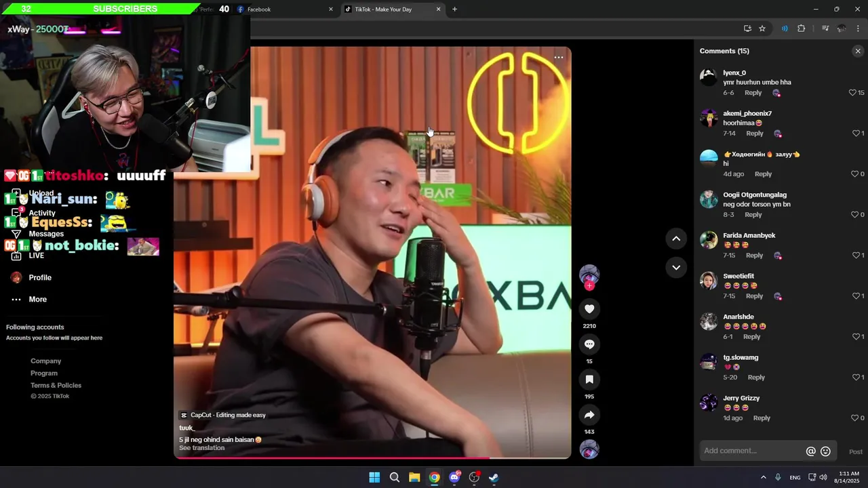This screenshot has height=488, width=868.
Task: Switch to the Facebook browser tab
Action: point(281,9)
